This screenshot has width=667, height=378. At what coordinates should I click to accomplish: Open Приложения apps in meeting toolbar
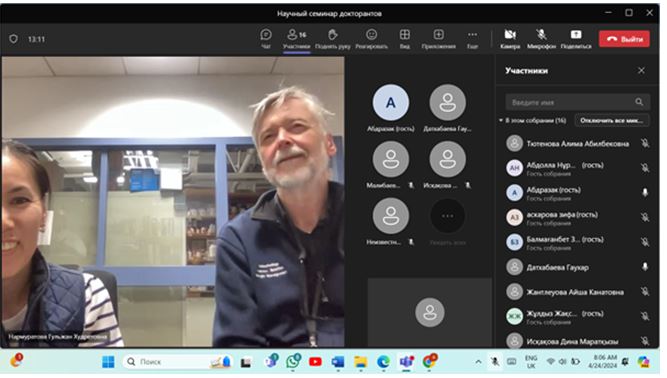[x=439, y=39]
